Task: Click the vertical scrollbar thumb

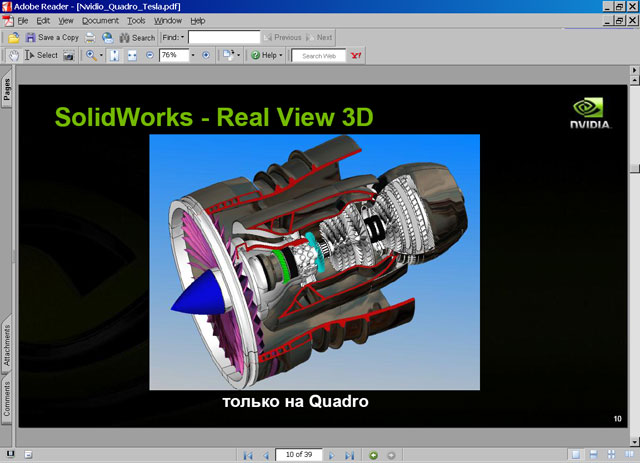Action: (635, 168)
